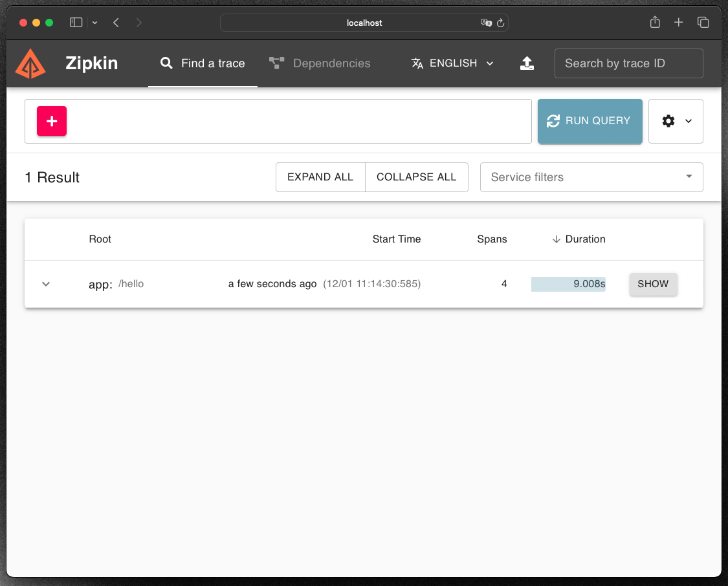Click the RUN QUERY button
Viewport: 728px width, 586px height.
point(590,121)
